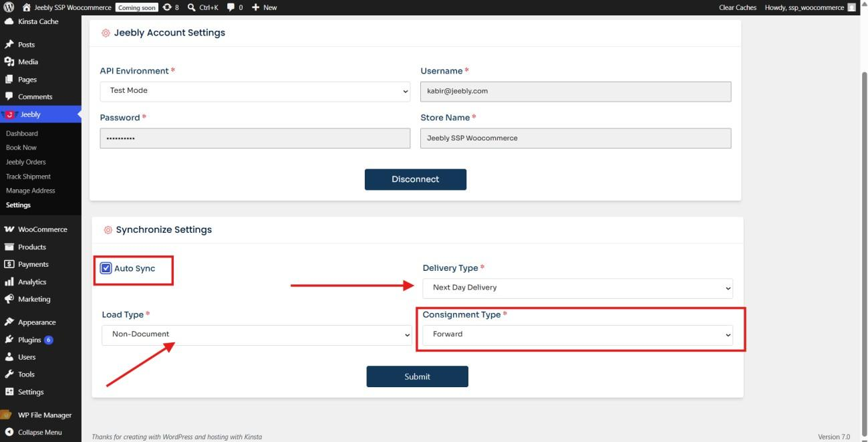Click the WordPress logo icon in admin bar

(x=9, y=7)
